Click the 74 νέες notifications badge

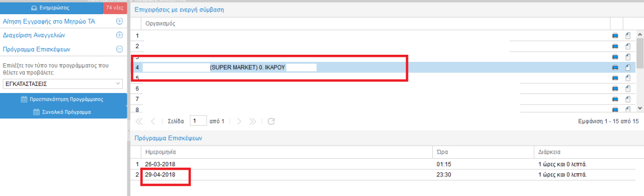[115, 8]
